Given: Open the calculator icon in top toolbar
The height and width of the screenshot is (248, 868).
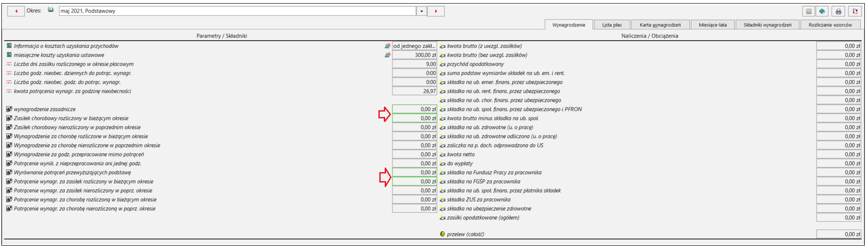Looking at the screenshot, I should (x=809, y=11).
